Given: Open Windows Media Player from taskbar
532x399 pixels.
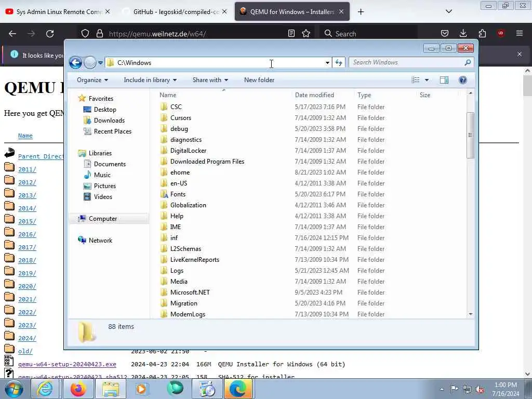Looking at the screenshot, I should point(142,389).
